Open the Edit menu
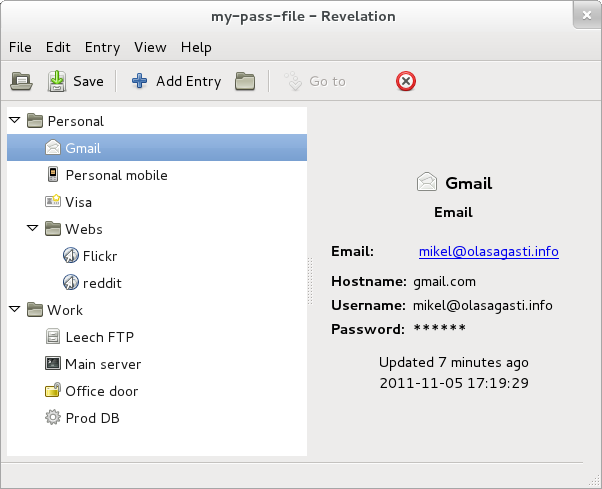Image resolution: width=602 pixels, height=489 pixels. pos(58,47)
